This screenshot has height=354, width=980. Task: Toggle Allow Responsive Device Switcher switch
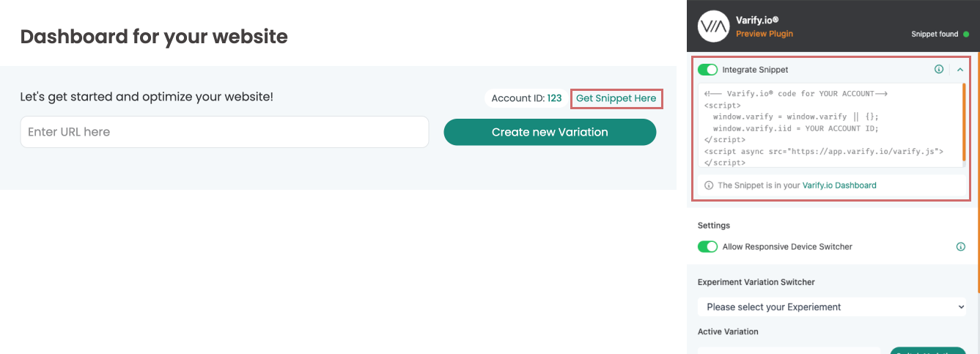707,247
